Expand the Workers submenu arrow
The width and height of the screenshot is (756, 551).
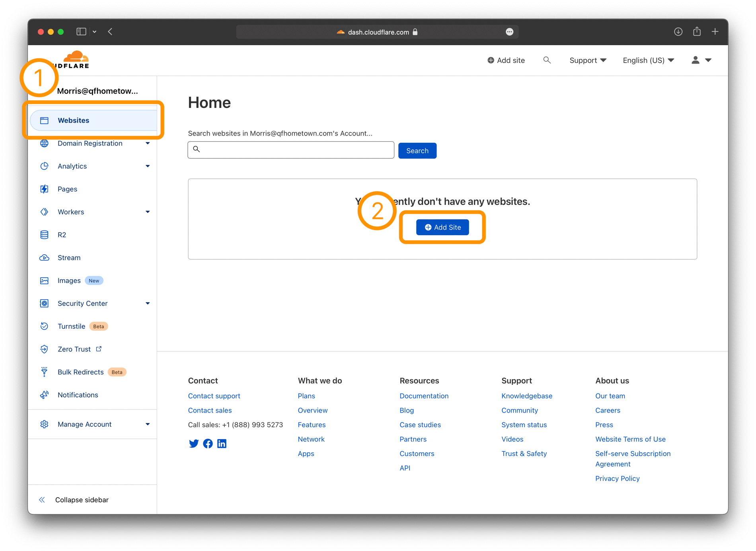tap(148, 212)
